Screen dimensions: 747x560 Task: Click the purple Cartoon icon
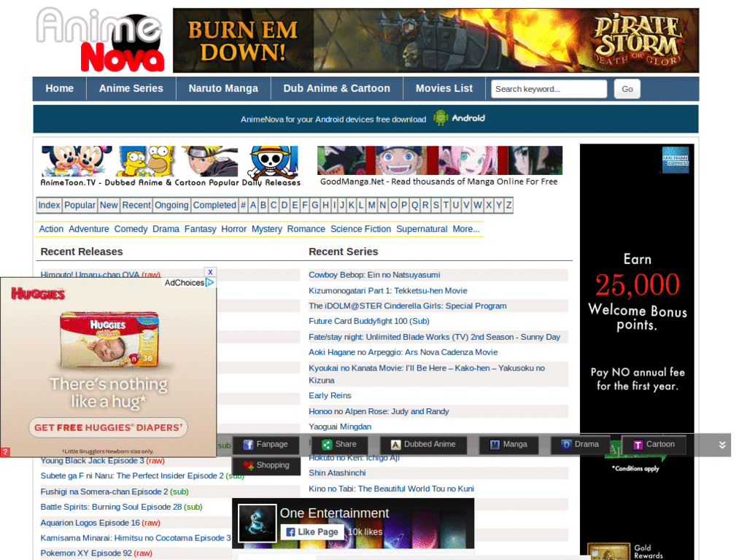(638, 444)
